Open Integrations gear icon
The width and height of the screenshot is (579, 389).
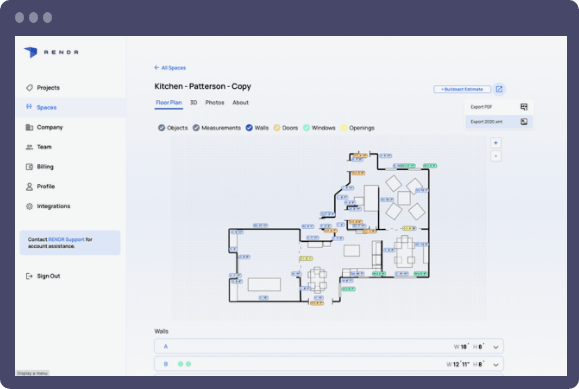point(29,206)
